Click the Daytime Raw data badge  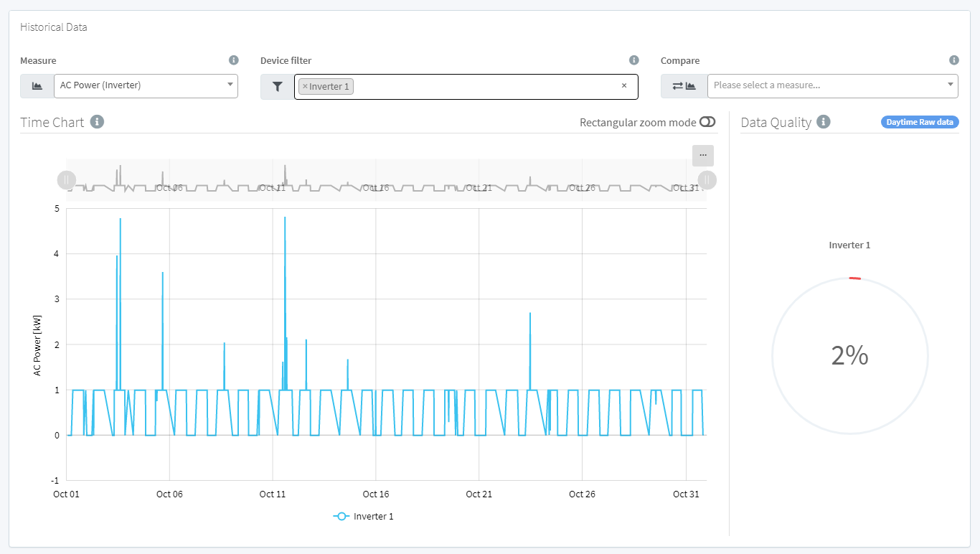[920, 122]
